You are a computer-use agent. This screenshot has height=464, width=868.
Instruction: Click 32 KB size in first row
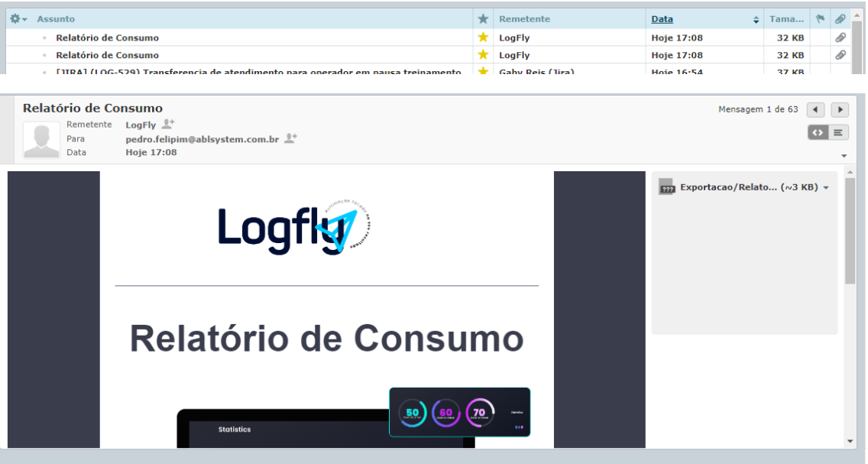coord(790,37)
